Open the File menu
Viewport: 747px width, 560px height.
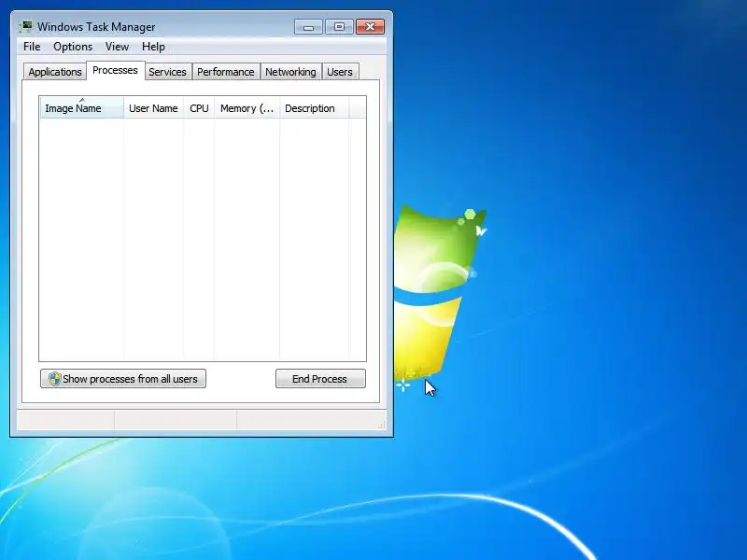[x=32, y=47]
